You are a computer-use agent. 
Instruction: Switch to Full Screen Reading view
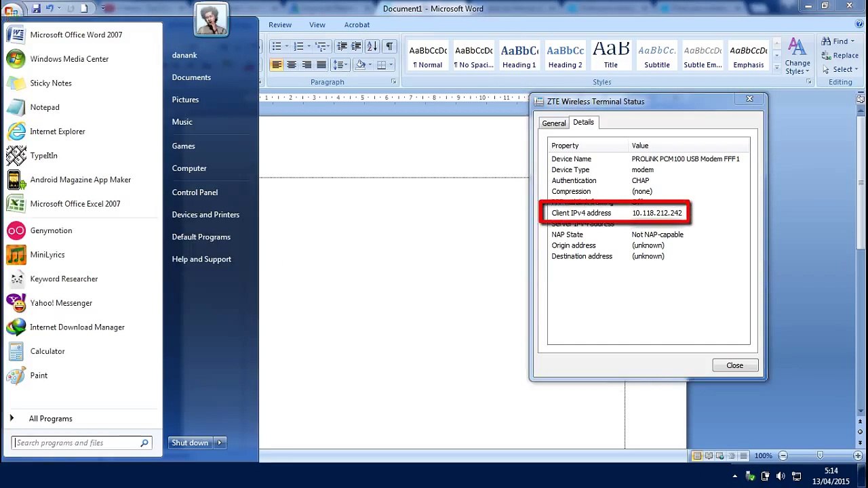[709, 455]
